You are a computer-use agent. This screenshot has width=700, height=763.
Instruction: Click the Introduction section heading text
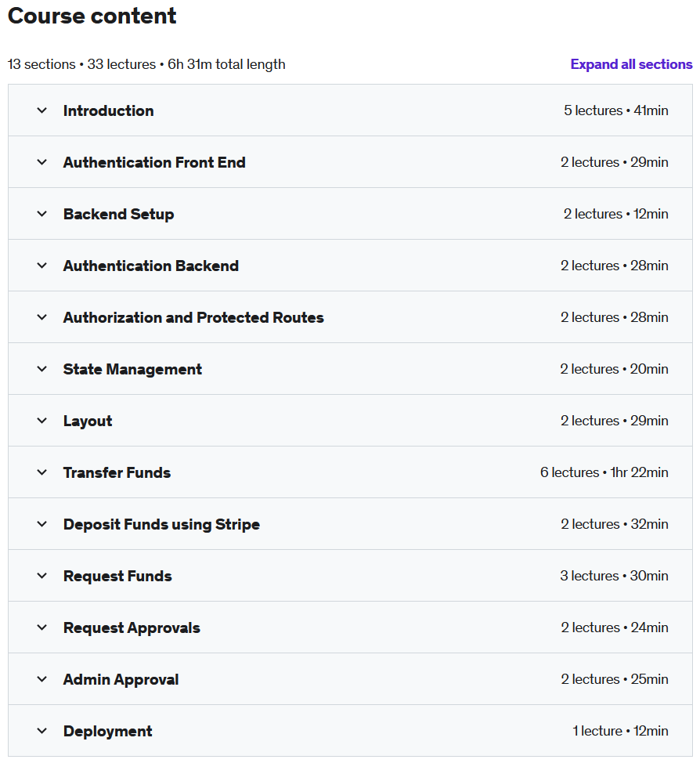pyautogui.click(x=109, y=110)
